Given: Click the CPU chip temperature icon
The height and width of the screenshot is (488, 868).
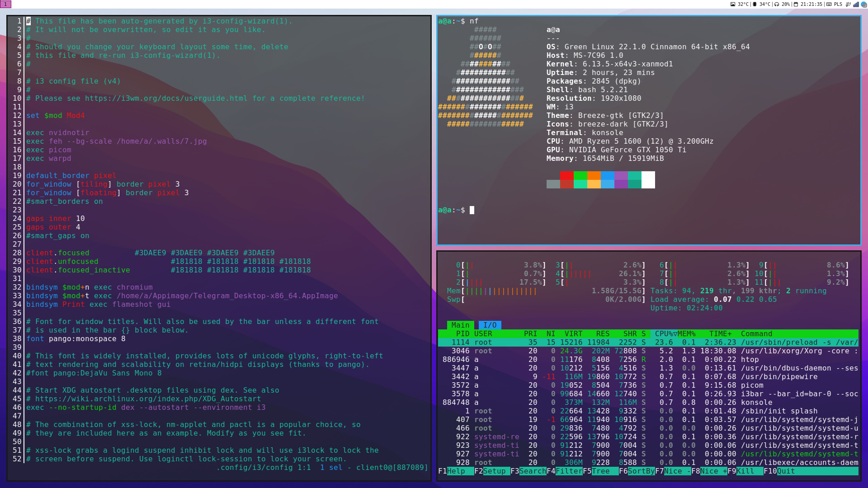Looking at the screenshot, I should (755, 4).
